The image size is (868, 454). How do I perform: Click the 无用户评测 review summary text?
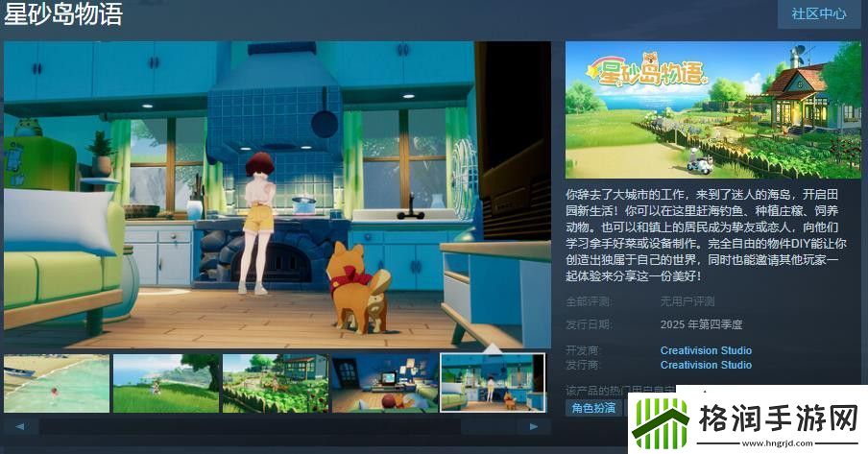point(687,301)
